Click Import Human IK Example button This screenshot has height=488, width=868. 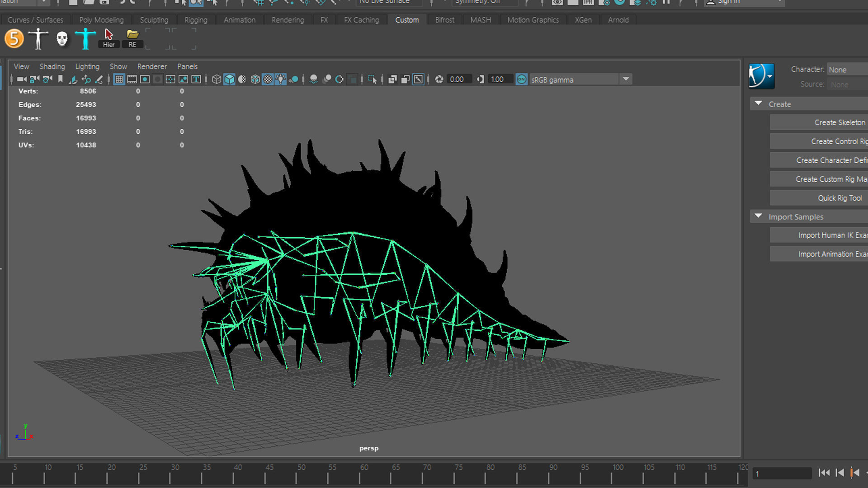coord(819,235)
